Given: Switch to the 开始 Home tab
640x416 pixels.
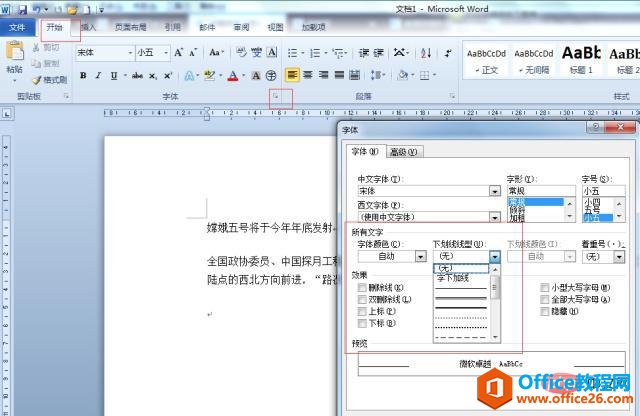Looking at the screenshot, I should pos(54,27).
